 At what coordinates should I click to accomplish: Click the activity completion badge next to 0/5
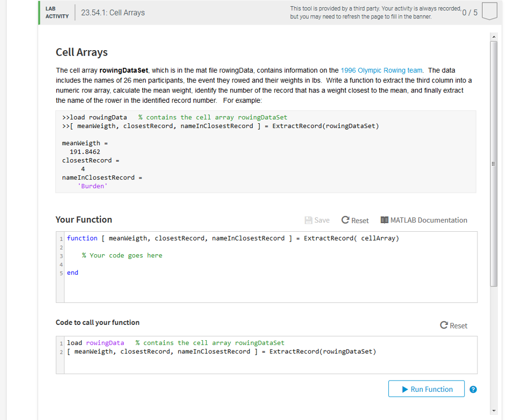489,11
